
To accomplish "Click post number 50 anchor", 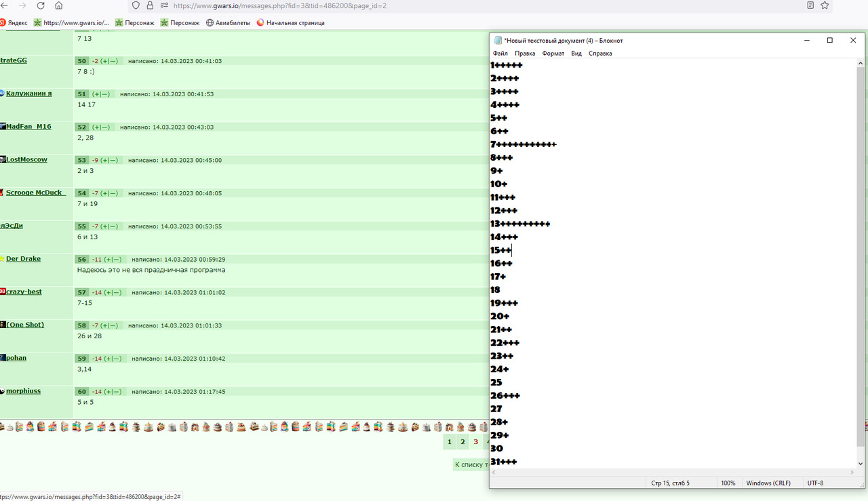I will [x=82, y=61].
